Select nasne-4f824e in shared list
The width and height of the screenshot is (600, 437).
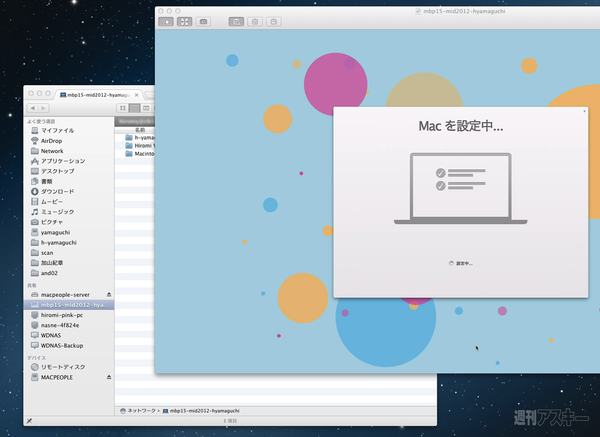(x=60, y=325)
